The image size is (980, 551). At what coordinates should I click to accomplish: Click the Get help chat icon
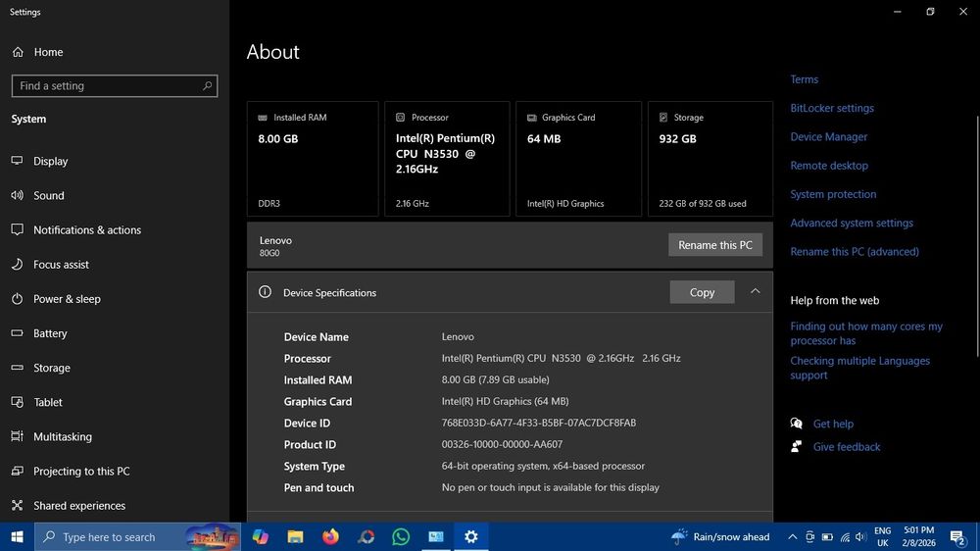point(796,424)
